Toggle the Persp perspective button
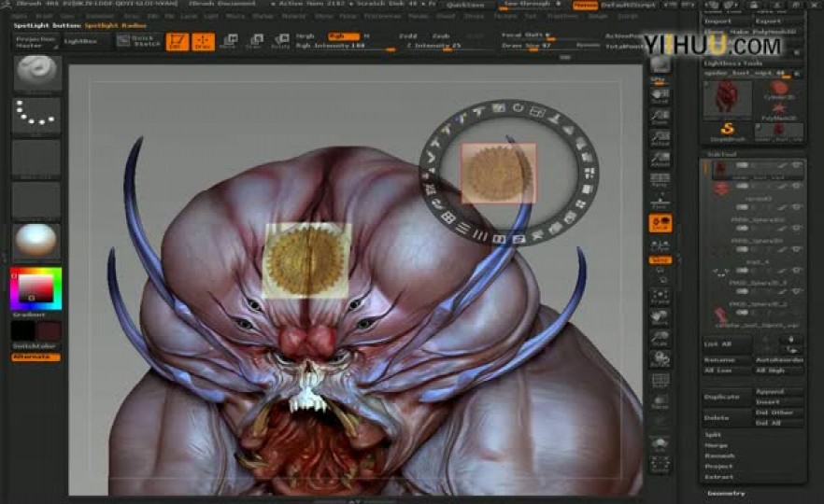This screenshot has height=504, width=824. coord(660,180)
